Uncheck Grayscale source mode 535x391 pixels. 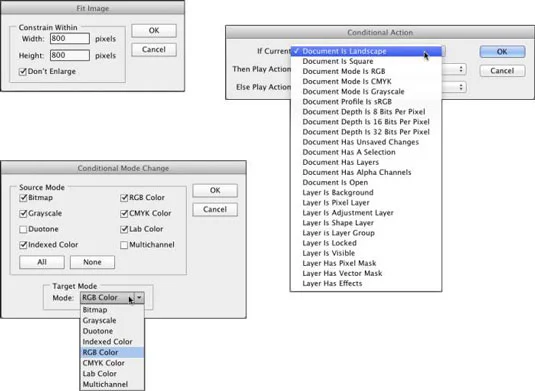23,214
